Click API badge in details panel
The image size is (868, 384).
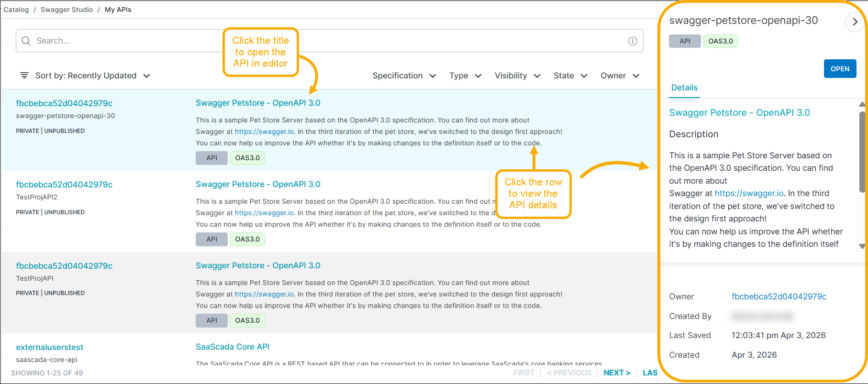[x=685, y=41]
